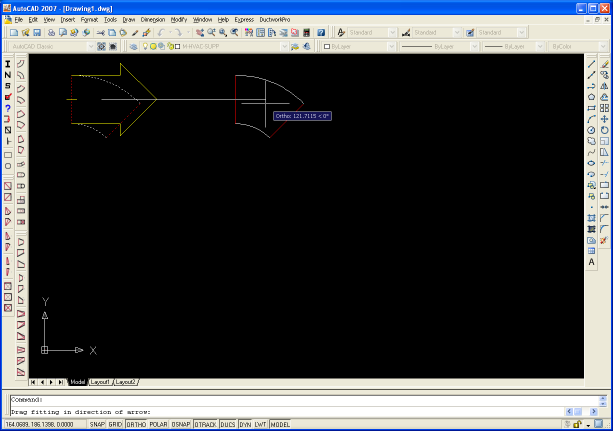Open the ByLayer color control dropdown
Image resolution: width=613 pixels, height=431 pixels.
(391, 47)
